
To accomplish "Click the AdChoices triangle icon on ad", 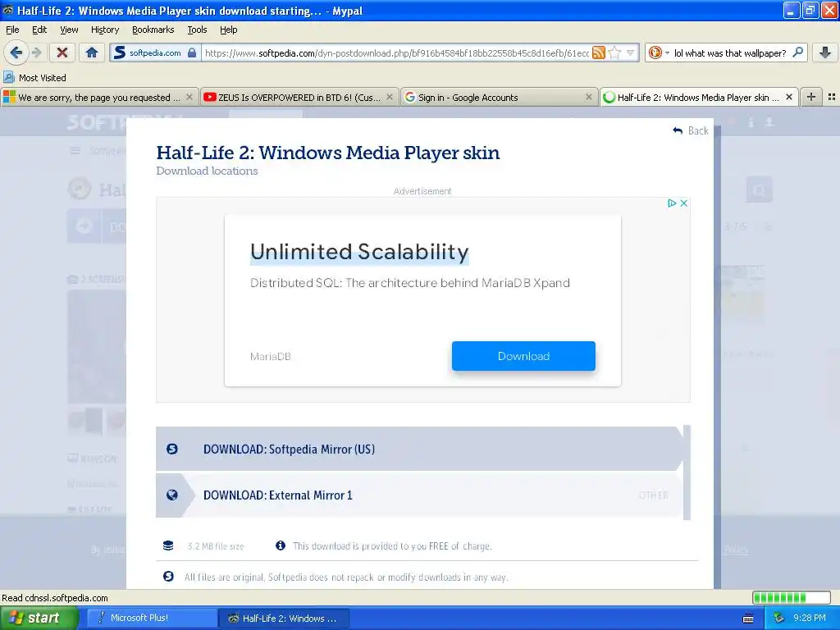I will coord(672,203).
